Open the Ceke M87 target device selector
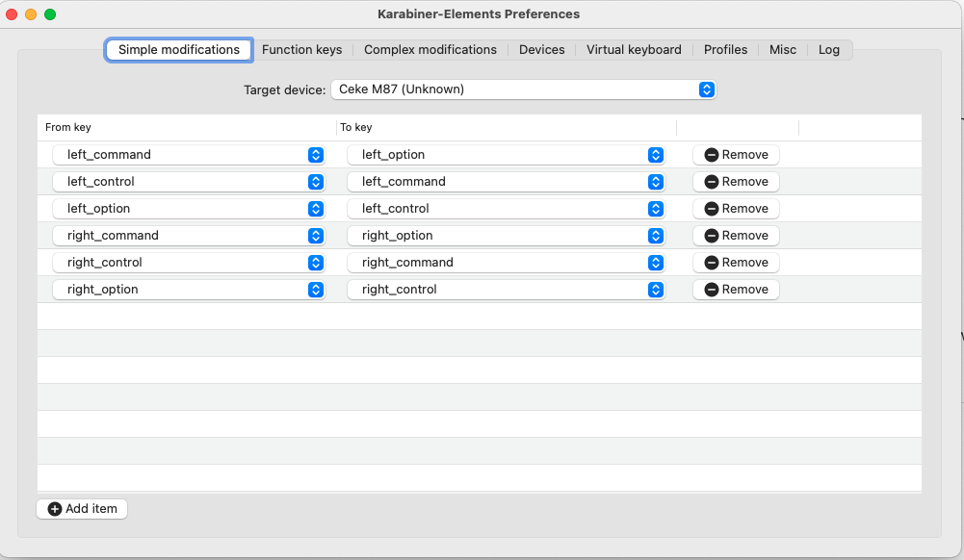This screenshot has height=560, width=964. 523,89
